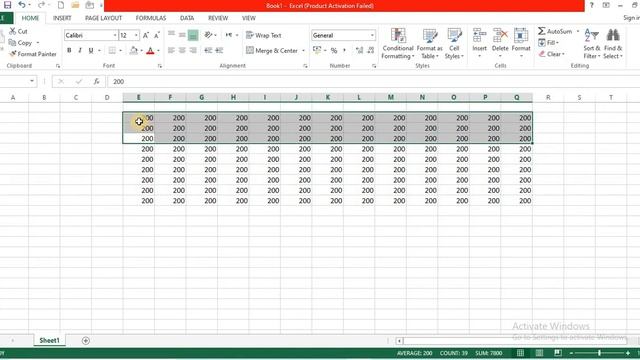Open the font name dropdown
This screenshot has width=640, height=360.
(115, 36)
